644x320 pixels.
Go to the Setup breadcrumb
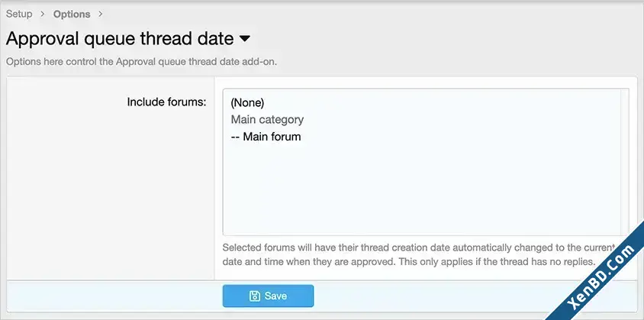pyautogui.click(x=19, y=14)
